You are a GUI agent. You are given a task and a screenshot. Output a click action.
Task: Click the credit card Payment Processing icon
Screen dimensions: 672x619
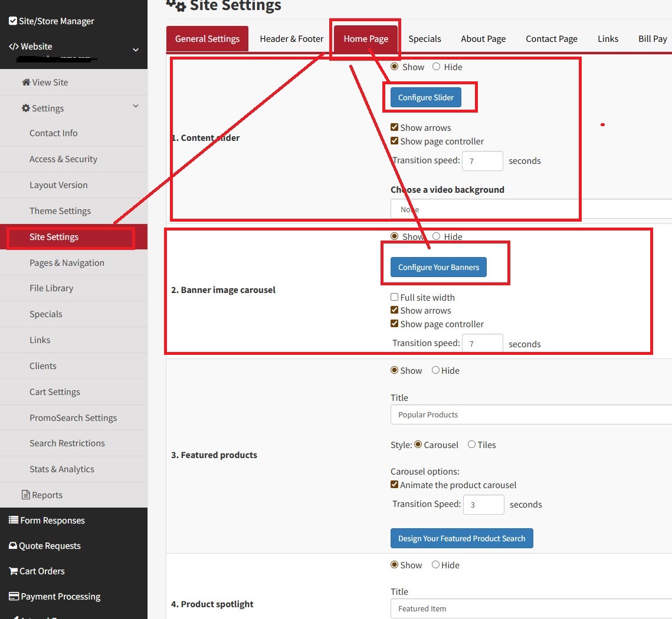pyautogui.click(x=13, y=597)
